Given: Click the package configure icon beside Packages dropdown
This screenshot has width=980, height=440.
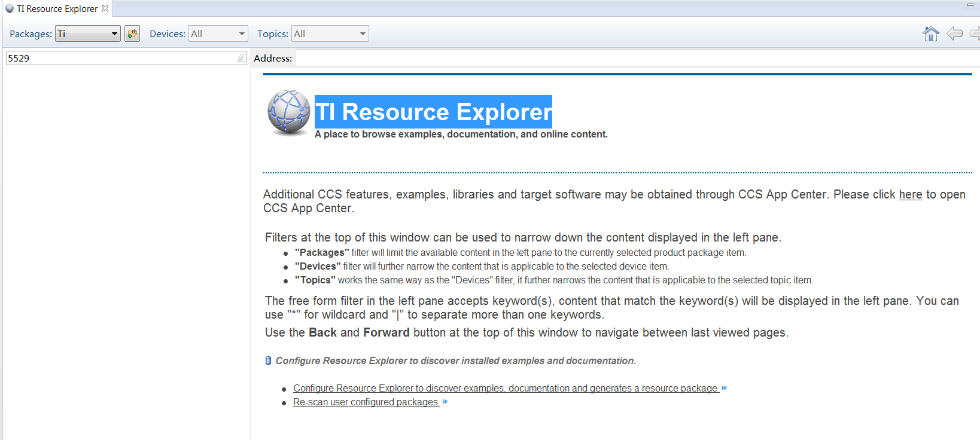Looking at the screenshot, I should (x=132, y=33).
